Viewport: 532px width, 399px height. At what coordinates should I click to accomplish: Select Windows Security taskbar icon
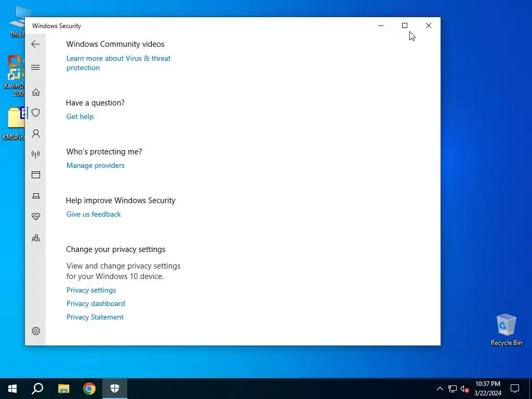tap(115, 389)
